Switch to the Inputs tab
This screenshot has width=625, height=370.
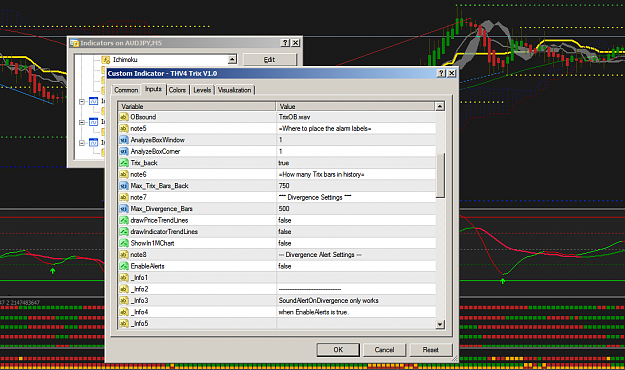click(x=153, y=89)
